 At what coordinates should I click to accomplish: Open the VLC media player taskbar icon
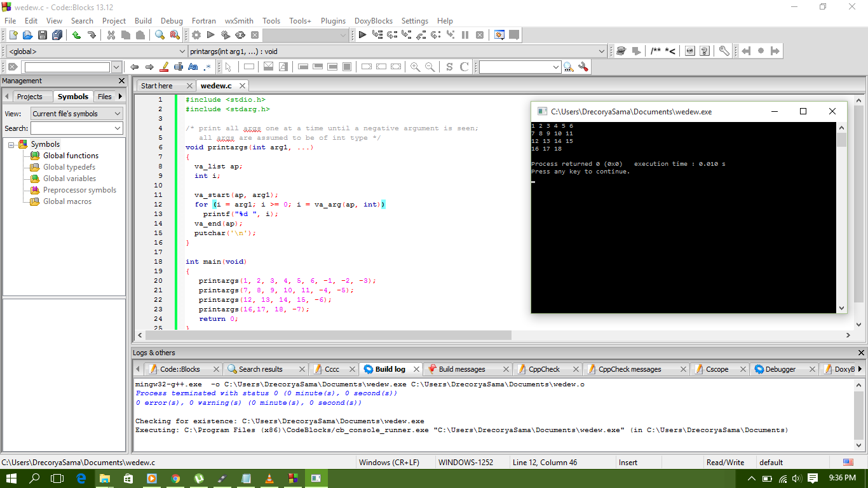point(269,478)
